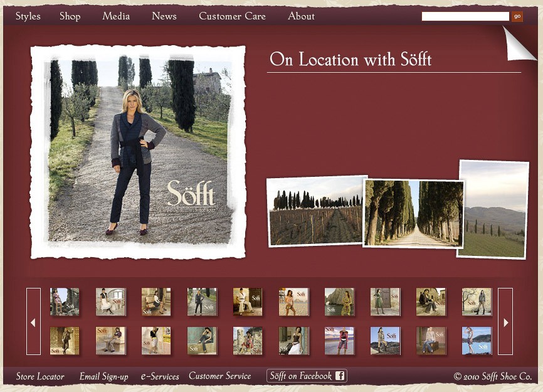
Task: Select thumbnail of woman in green dress by door
Action: pos(385,302)
